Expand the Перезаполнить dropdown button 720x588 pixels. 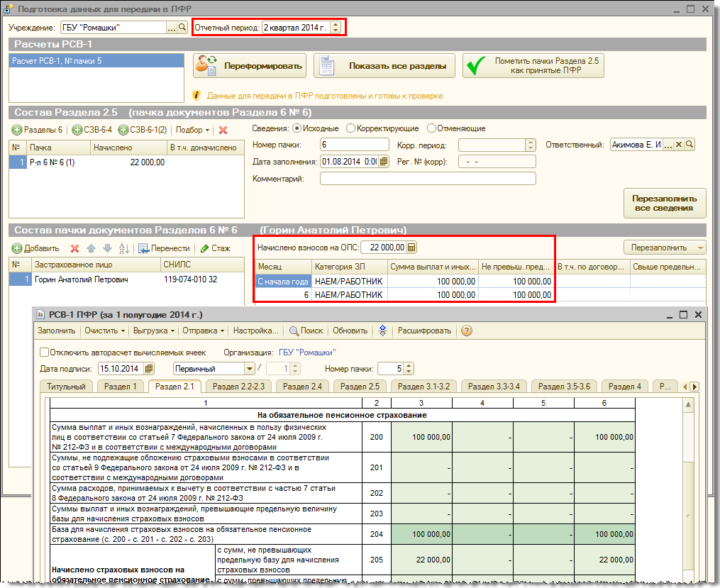[664, 248]
